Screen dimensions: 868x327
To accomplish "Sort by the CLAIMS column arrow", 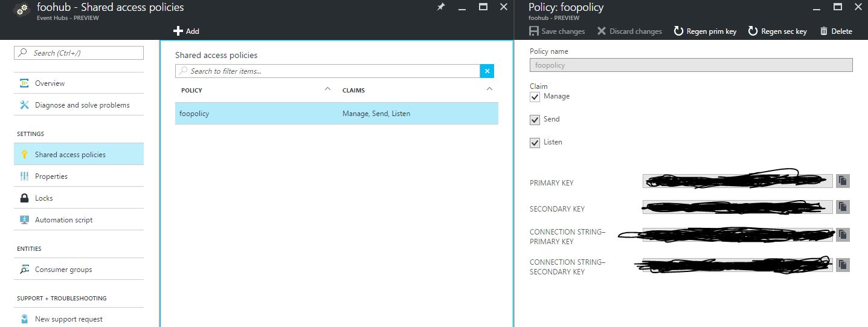I will point(490,89).
